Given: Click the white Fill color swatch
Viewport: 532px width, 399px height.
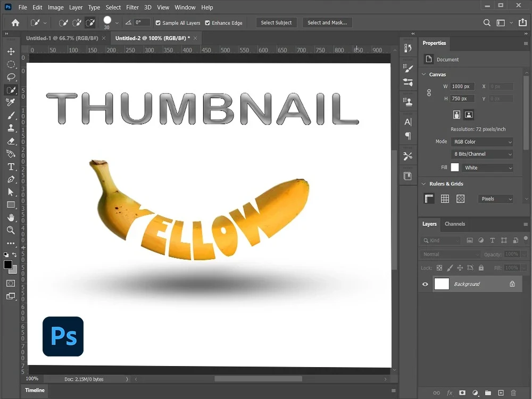Looking at the screenshot, I should tap(455, 167).
